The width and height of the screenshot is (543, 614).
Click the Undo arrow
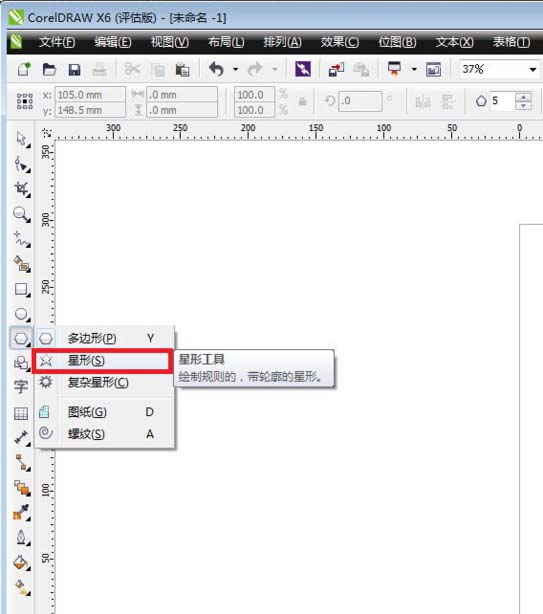(x=216, y=69)
